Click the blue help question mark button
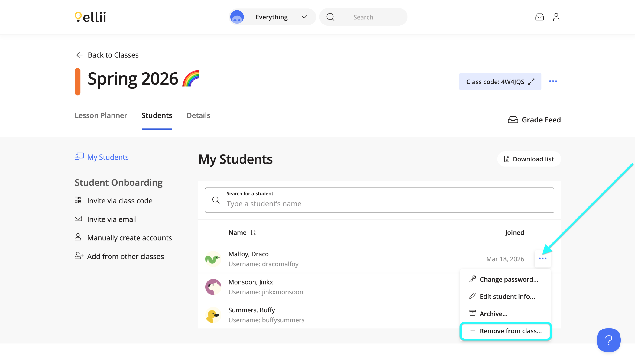Viewport: 635px width, 364px height. tap(608, 340)
